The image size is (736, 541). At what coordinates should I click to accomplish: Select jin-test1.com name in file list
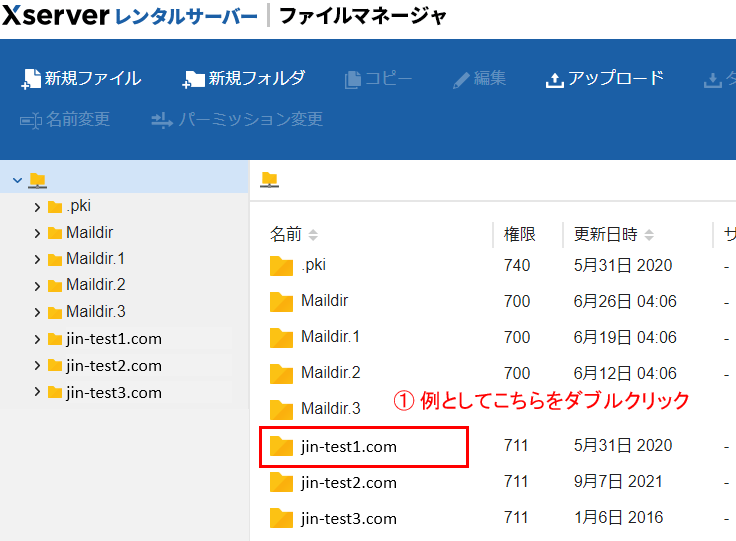tap(349, 447)
